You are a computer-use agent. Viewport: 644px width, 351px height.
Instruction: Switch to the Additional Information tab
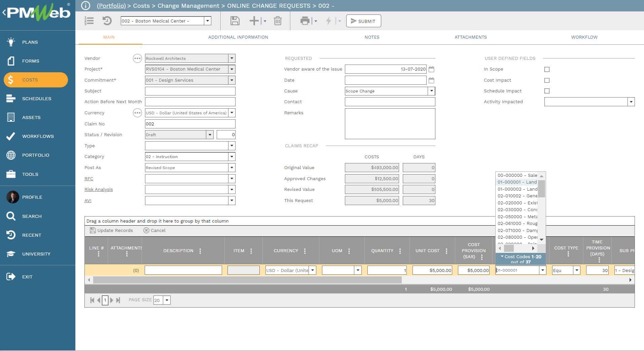(x=238, y=37)
